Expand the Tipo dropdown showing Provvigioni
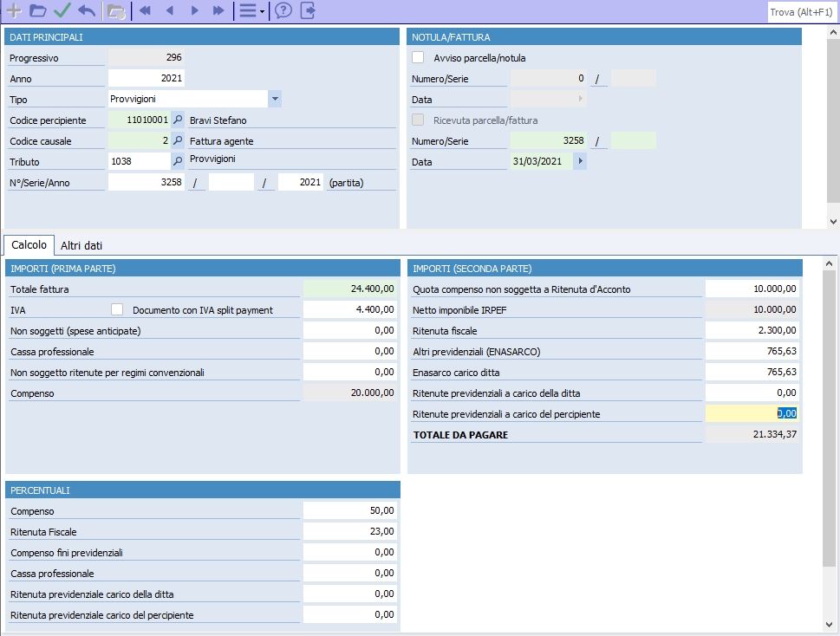840x636 pixels. tap(275, 100)
